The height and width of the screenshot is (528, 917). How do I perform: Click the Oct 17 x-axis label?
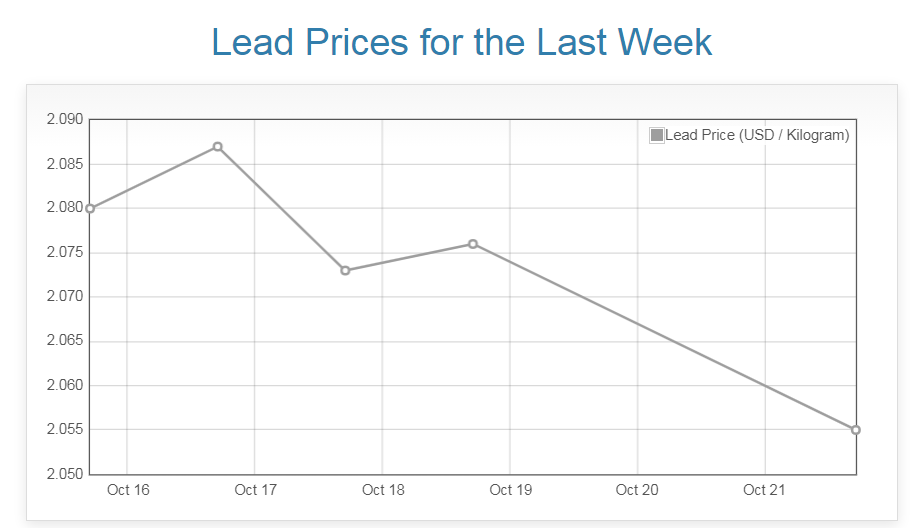point(255,490)
